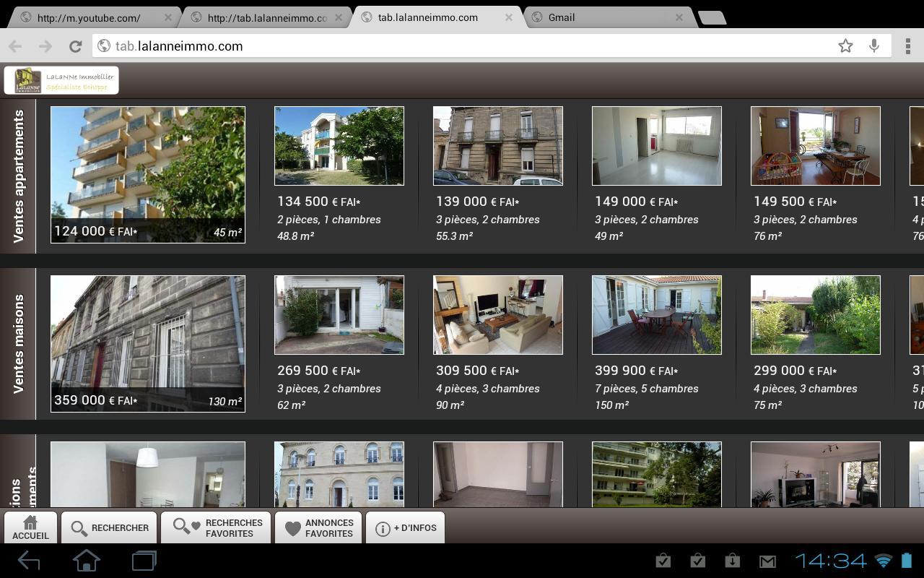Open Recherches Favorites button
This screenshot has height=578, width=924.
[216, 527]
